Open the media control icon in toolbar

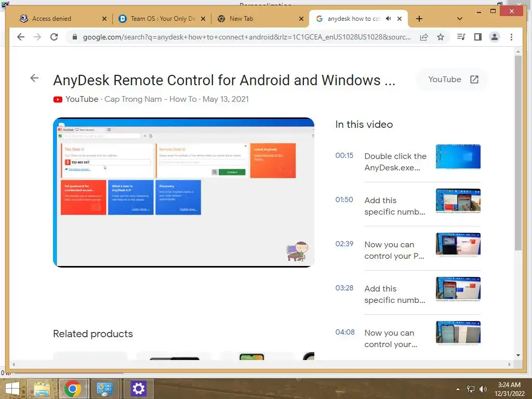461,37
